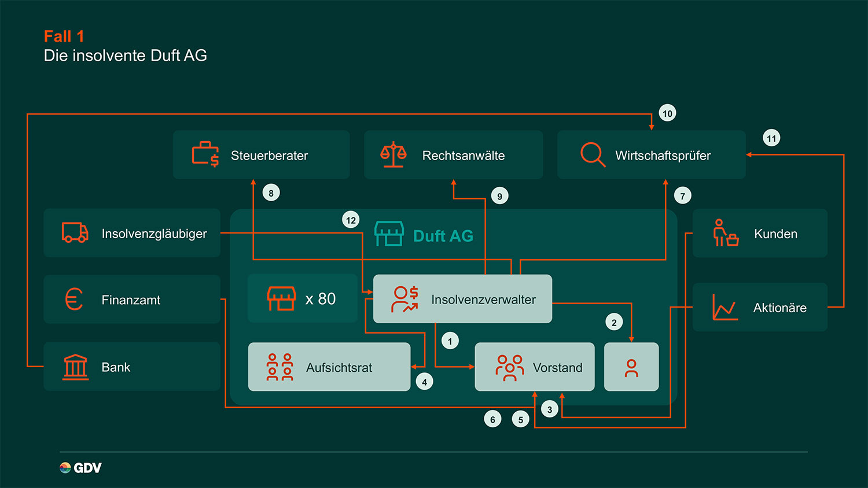Click the teal shop icon beside Duft AG
Screen dimensions: 868x488
pos(389,234)
